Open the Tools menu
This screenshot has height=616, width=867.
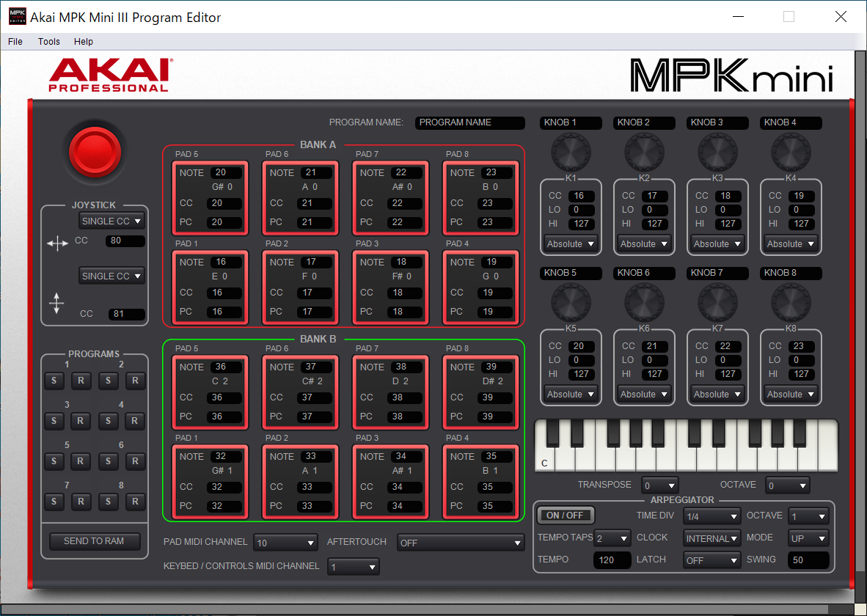click(48, 42)
